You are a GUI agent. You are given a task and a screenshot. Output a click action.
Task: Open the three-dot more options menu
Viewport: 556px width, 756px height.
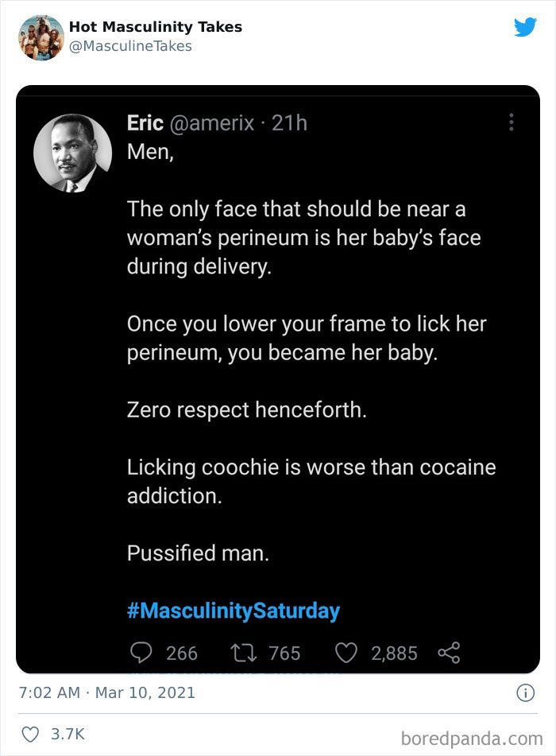tap(512, 122)
